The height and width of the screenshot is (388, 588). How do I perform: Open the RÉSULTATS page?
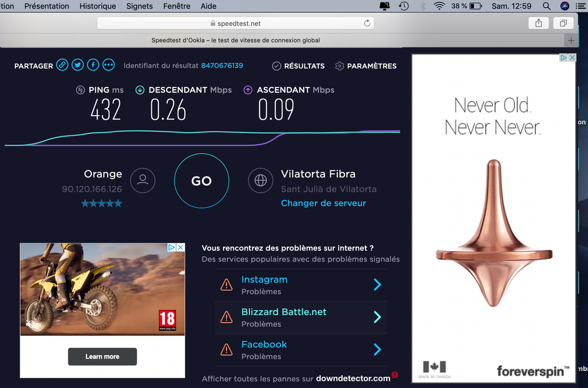point(298,66)
